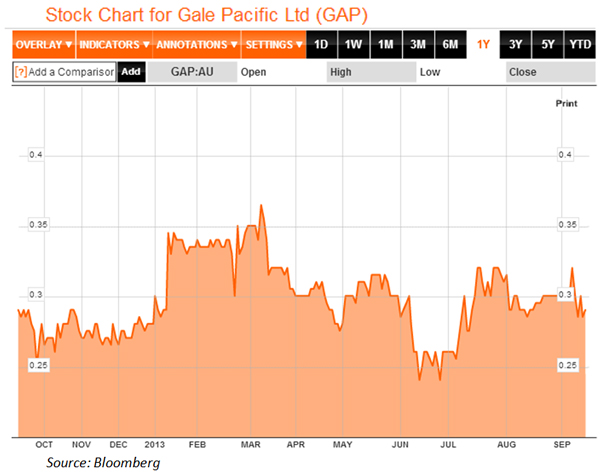This screenshot has height=474, width=600.
Task: Select the 1W time range
Action: click(x=353, y=45)
